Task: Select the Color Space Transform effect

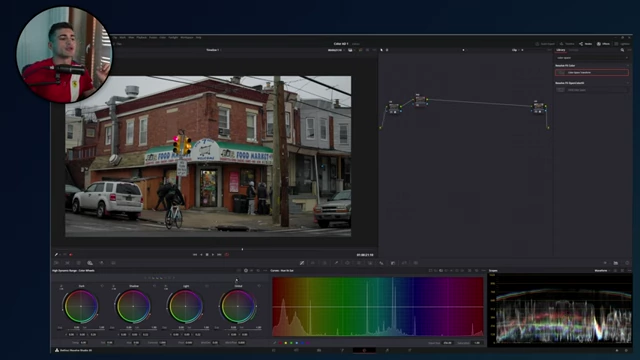Action: coord(591,72)
